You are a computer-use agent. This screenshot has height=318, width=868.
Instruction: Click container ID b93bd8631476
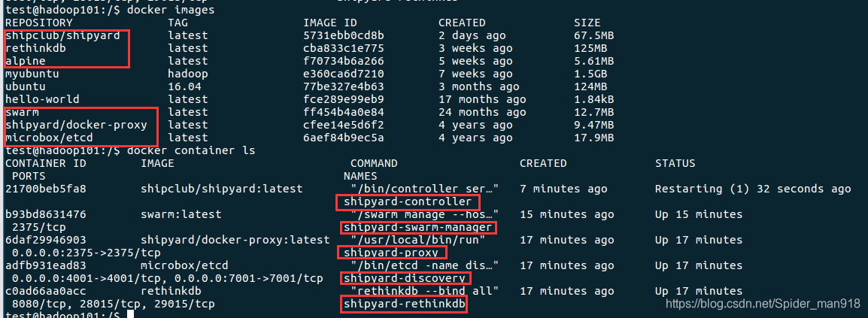(x=45, y=214)
